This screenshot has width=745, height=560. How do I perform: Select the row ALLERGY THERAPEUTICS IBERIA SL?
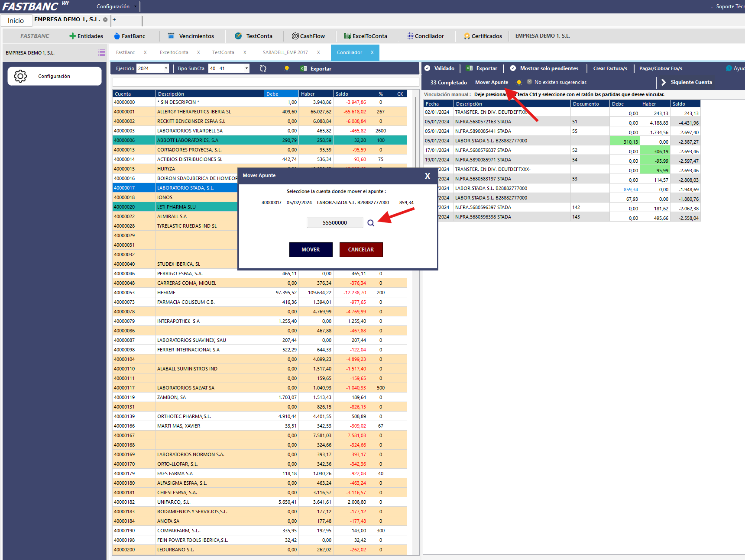coord(259,112)
